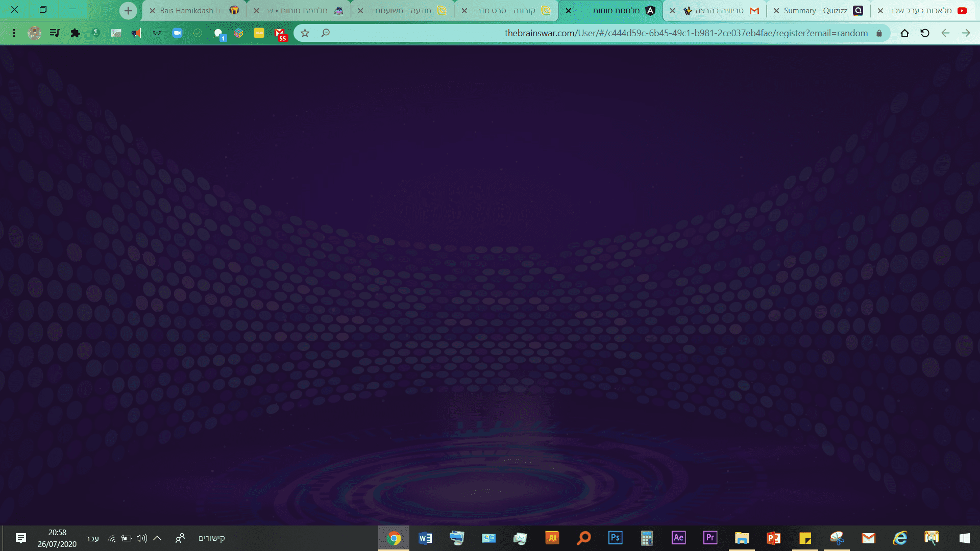This screenshot has width=980, height=551.
Task: Expand hidden system tray icons chevron
Action: [157, 538]
